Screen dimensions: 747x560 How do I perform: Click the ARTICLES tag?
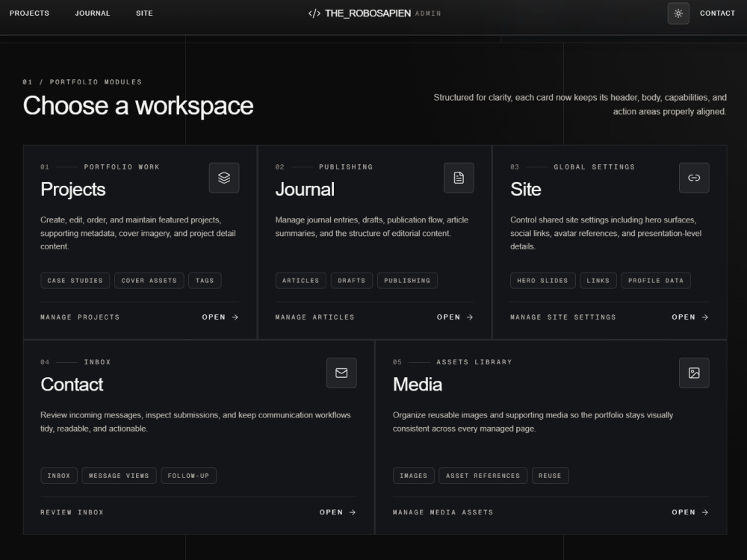[x=300, y=281]
